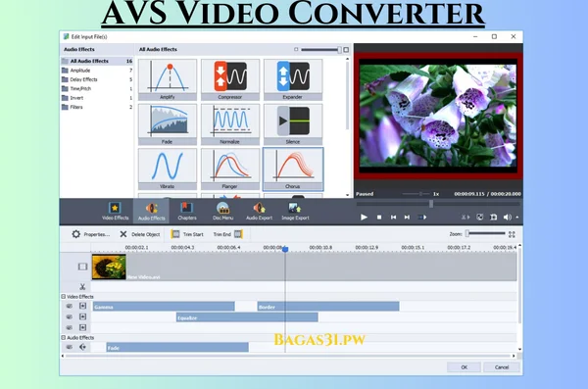Screen dimensions: 588x389
Task: Click the volume speaker icon
Action: coord(507,218)
